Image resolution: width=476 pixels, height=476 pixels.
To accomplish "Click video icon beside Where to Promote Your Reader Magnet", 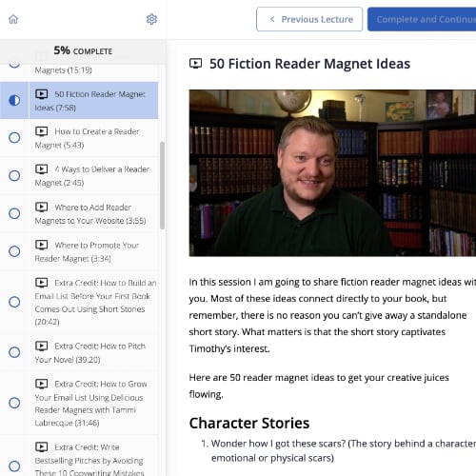I will pos(42,245).
